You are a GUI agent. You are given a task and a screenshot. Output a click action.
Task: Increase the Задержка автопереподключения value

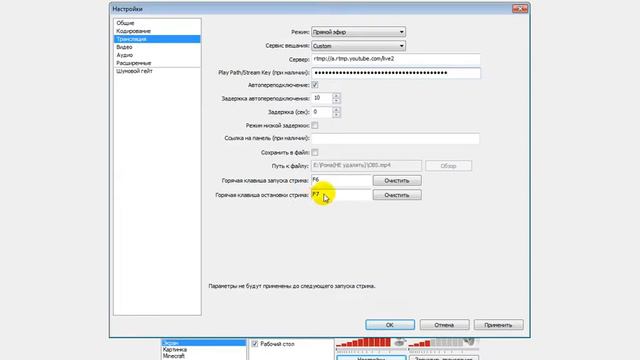click(x=336, y=96)
